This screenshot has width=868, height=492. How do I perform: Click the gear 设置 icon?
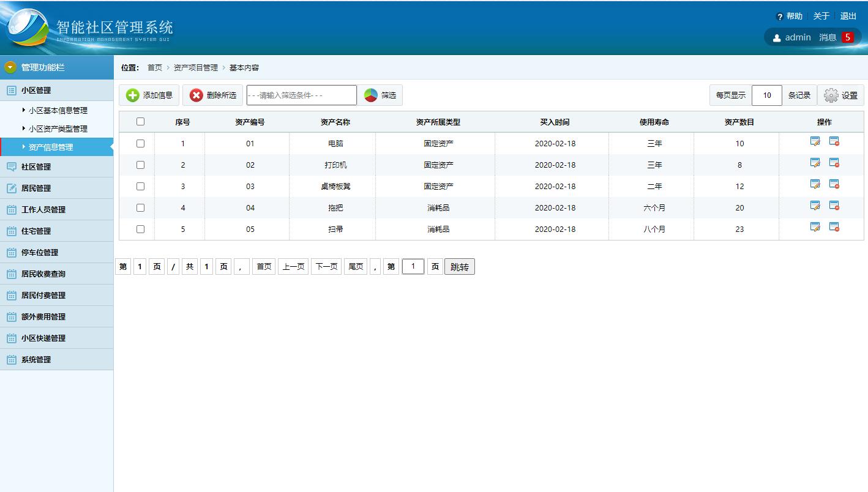point(831,95)
